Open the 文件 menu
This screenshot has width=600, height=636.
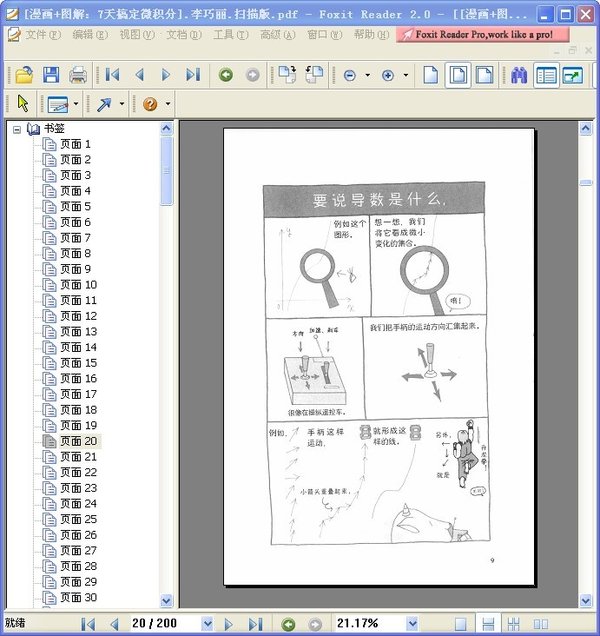coord(43,35)
